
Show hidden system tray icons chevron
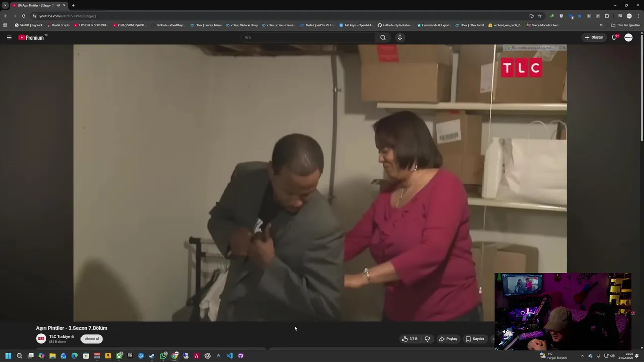(x=582, y=356)
